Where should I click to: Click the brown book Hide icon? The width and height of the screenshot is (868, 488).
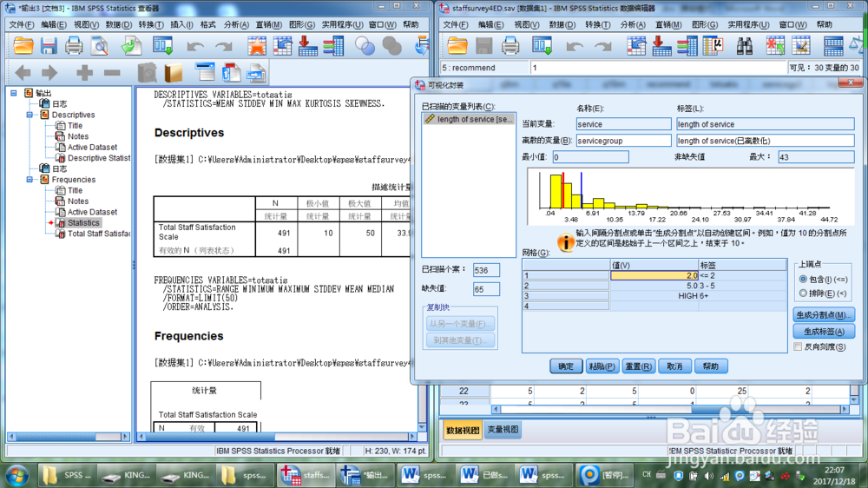click(x=174, y=73)
